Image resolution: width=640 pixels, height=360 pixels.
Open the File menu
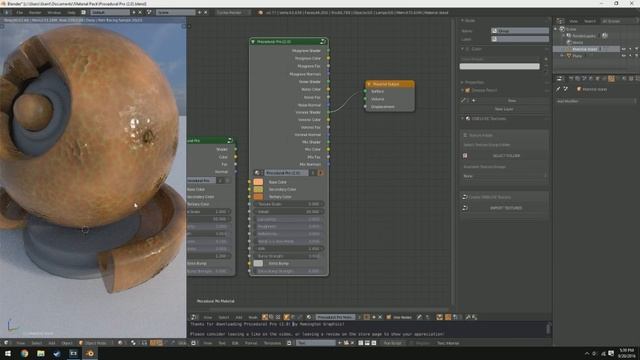[x=19, y=12]
